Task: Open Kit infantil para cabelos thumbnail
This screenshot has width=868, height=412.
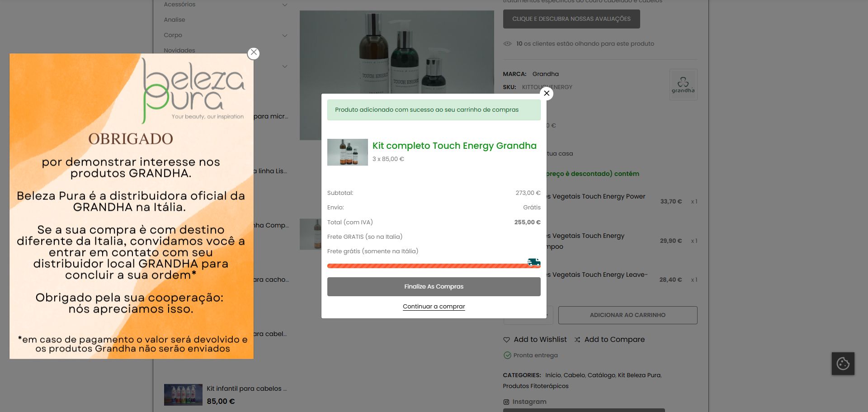Action: pos(183,395)
